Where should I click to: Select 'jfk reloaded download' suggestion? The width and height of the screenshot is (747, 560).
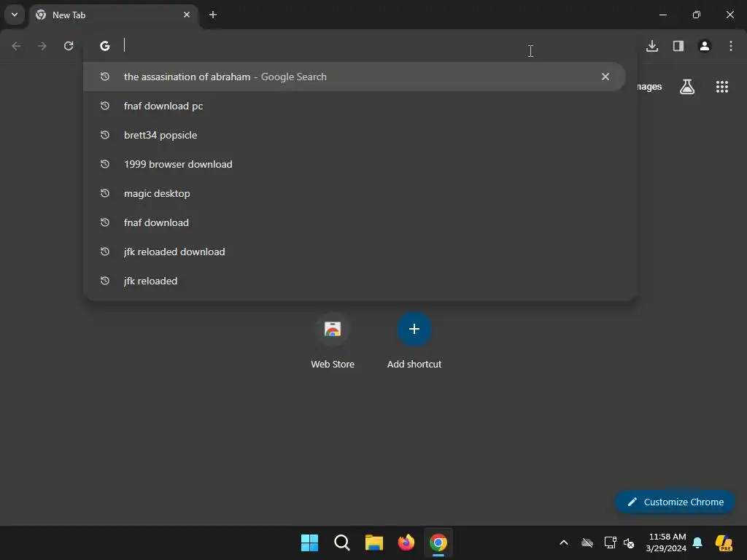355,252
